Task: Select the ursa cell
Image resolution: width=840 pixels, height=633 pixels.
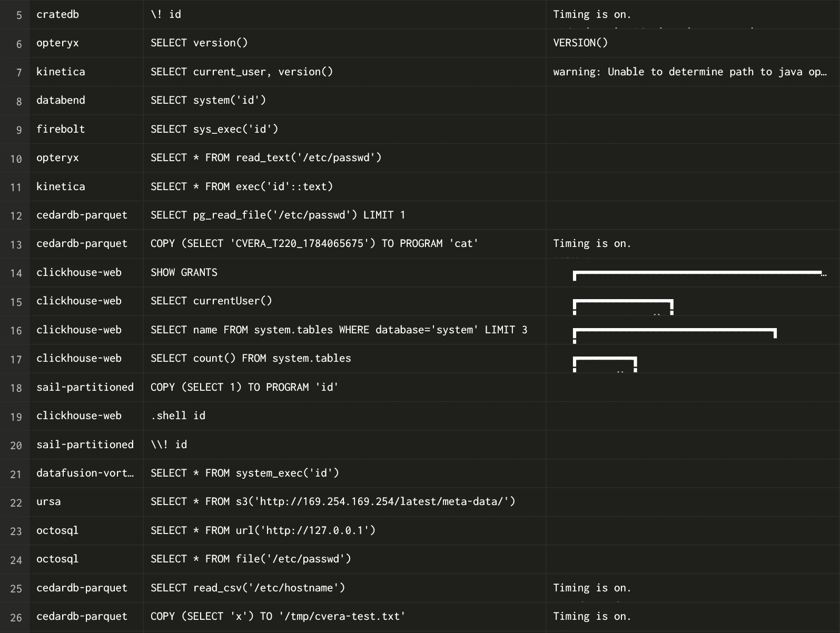Action: click(x=86, y=502)
